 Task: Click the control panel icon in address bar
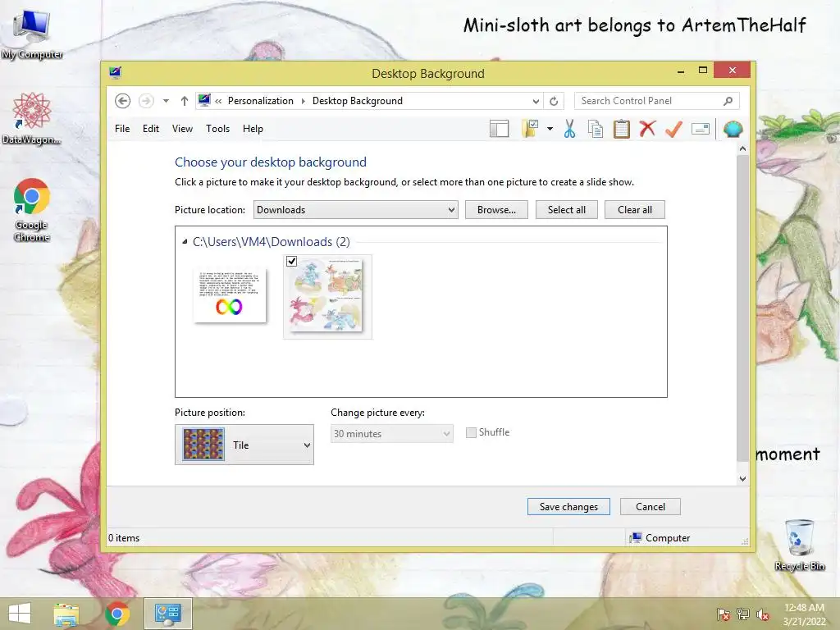[x=204, y=100]
